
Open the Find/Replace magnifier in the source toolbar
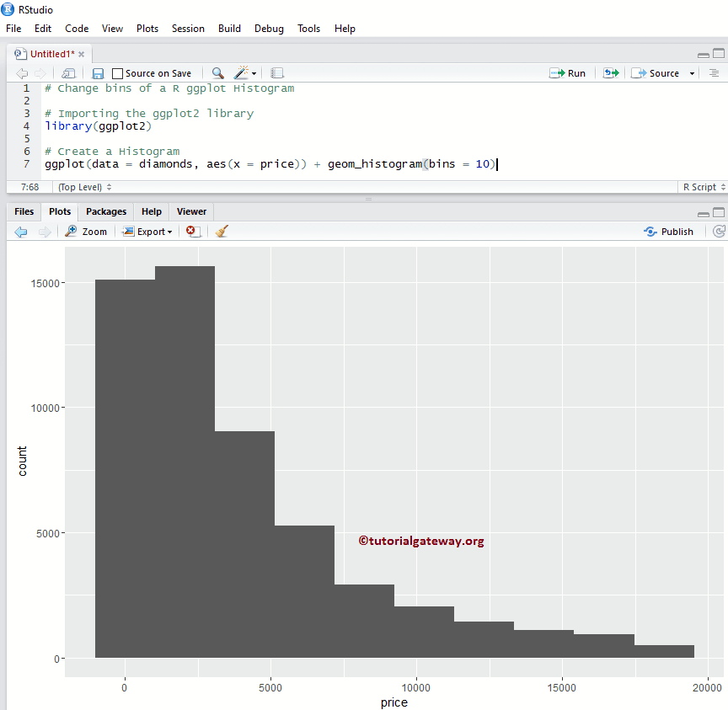pos(218,72)
